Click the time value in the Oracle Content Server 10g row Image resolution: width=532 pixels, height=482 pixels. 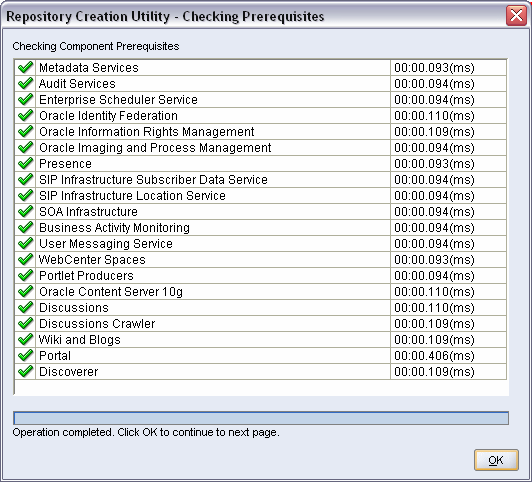click(x=434, y=291)
